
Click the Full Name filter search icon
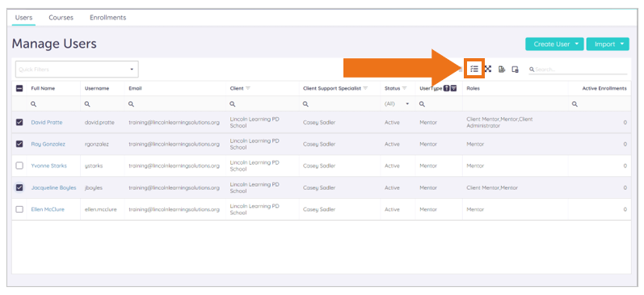(x=34, y=104)
